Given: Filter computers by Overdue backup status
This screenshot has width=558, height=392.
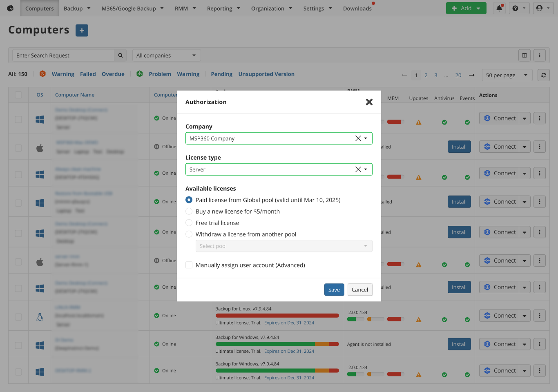Looking at the screenshot, I should 113,74.
